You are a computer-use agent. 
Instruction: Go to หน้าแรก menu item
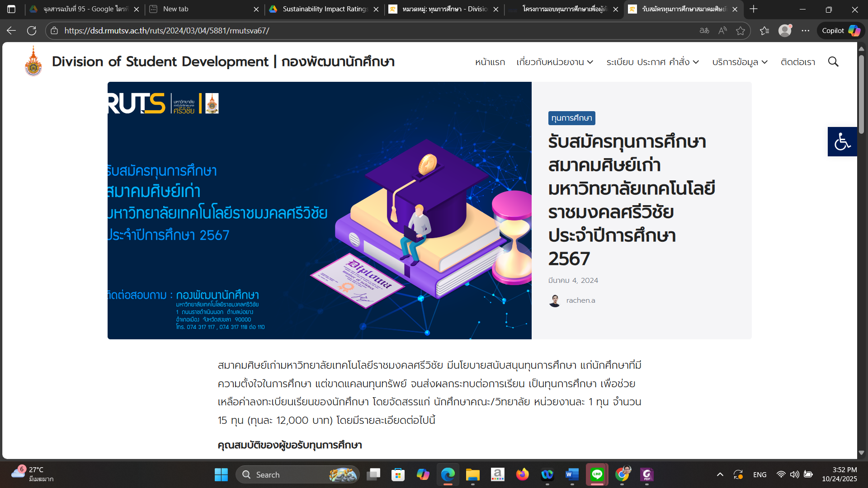pos(490,62)
